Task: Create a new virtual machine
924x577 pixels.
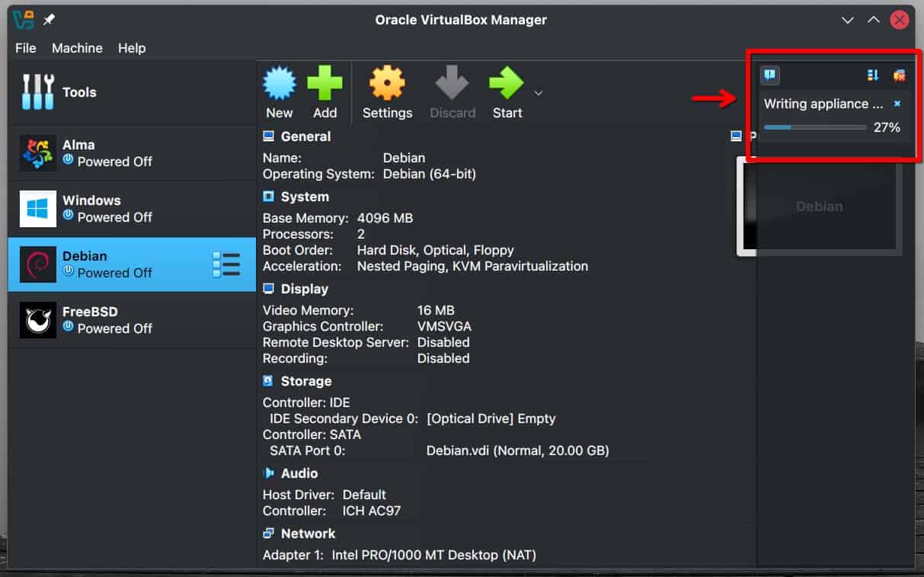Action: 279,91
